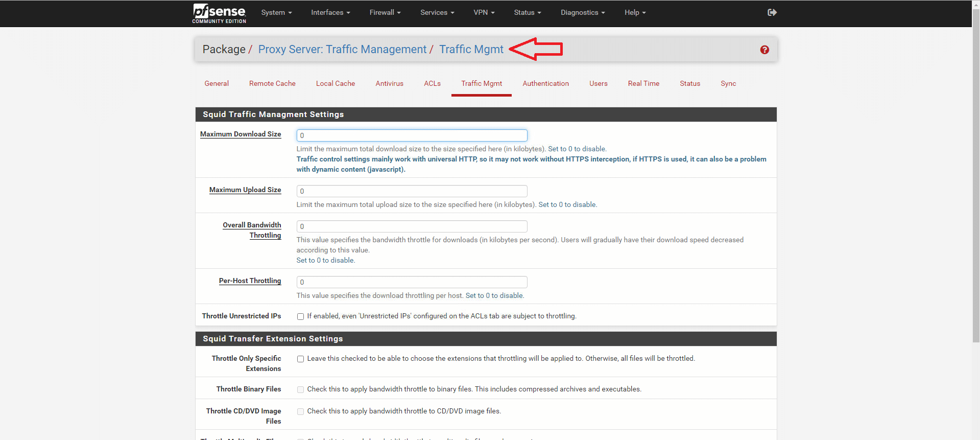This screenshot has height=440, width=980.
Task: Select the Traffic Mgmt tab
Action: click(x=482, y=83)
